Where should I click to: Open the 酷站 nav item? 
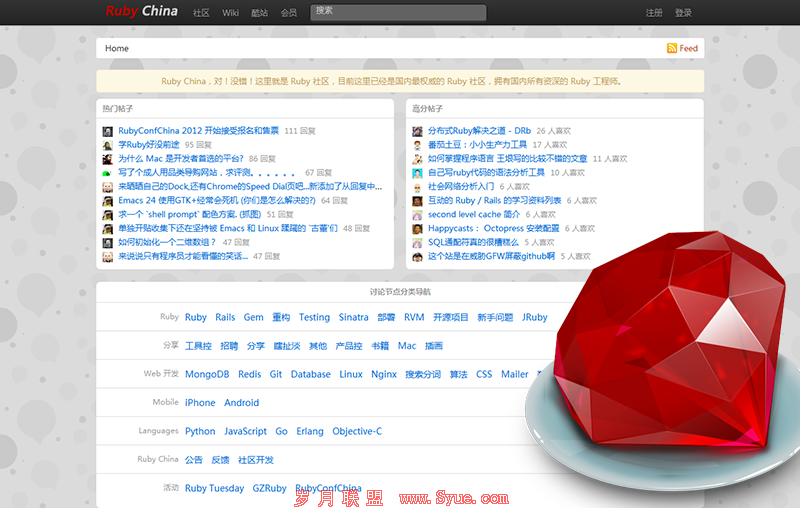pos(259,13)
